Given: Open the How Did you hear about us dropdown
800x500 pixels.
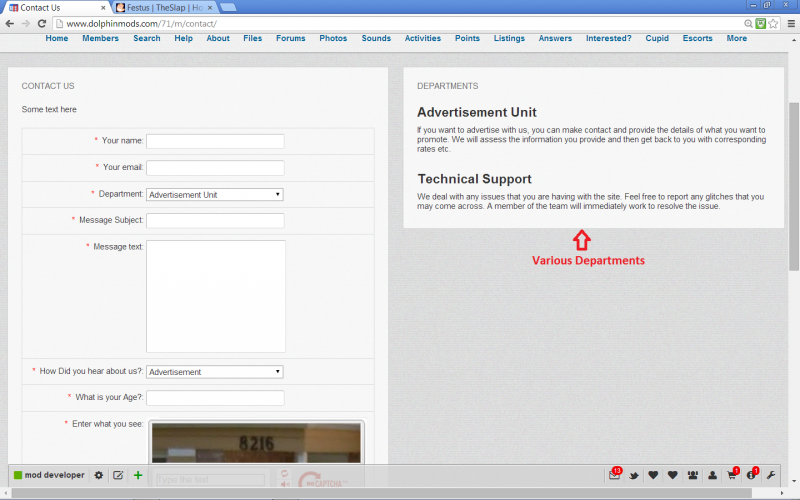Looking at the screenshot, I should coord(215,372).
